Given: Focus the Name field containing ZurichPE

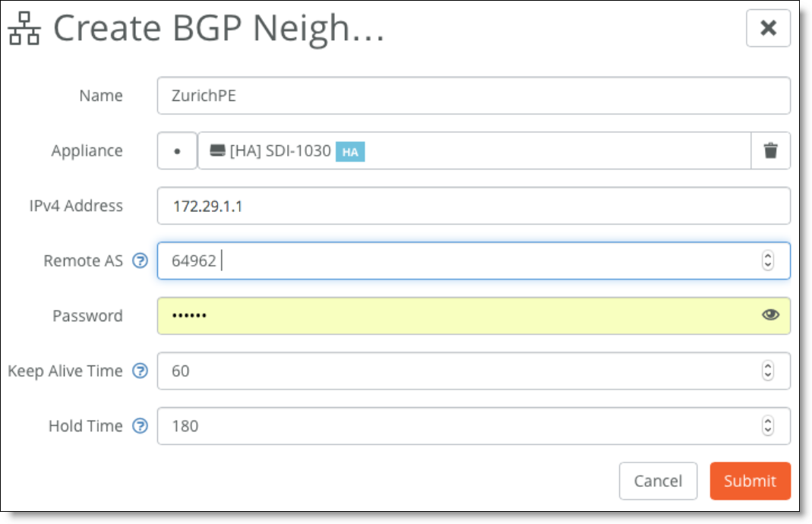Looking at the screenshot, I should pos(474,96).
